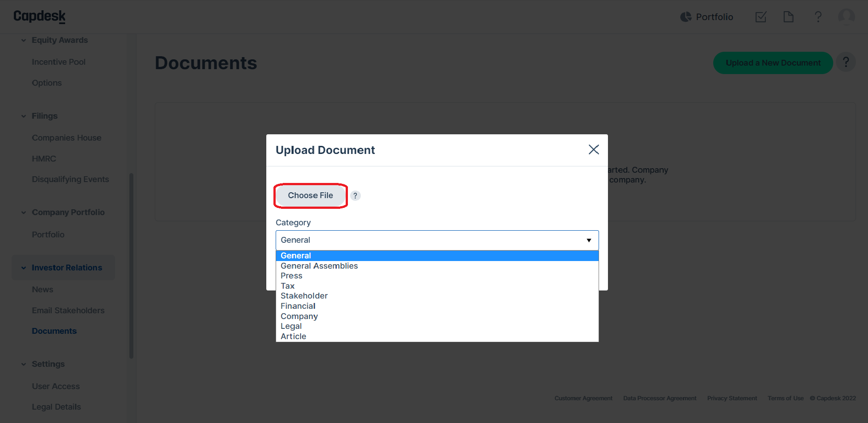Screen dimensions: 868x423
Task: Open the Portfolio pie chart icon
Action: point(686,17)
